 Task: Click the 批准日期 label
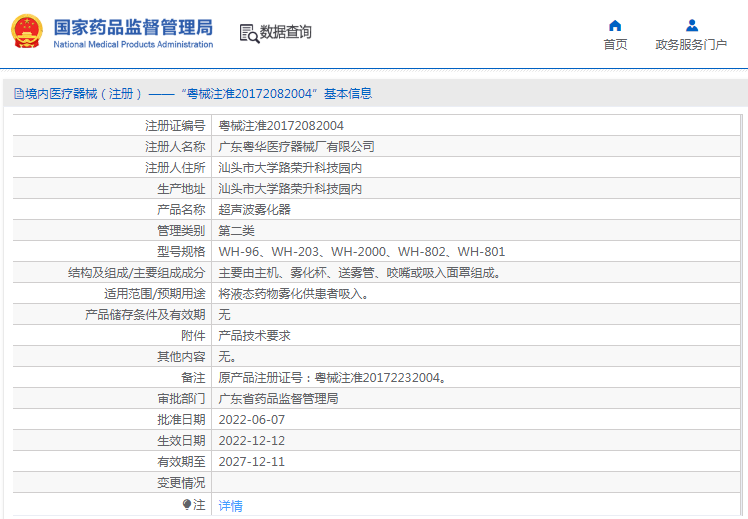181,419
